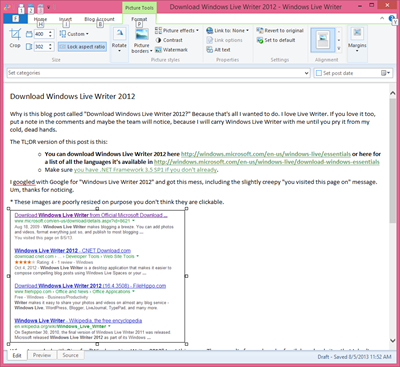Switch to the Source view tab
Screen dimensions: 400x367
70,355
